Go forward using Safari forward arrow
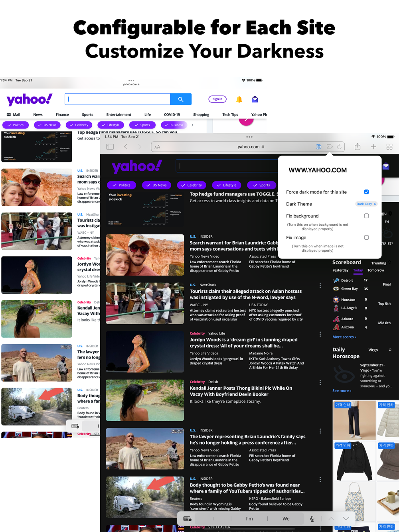Viewport: 399px width, 532px height. tap(140, 147)
